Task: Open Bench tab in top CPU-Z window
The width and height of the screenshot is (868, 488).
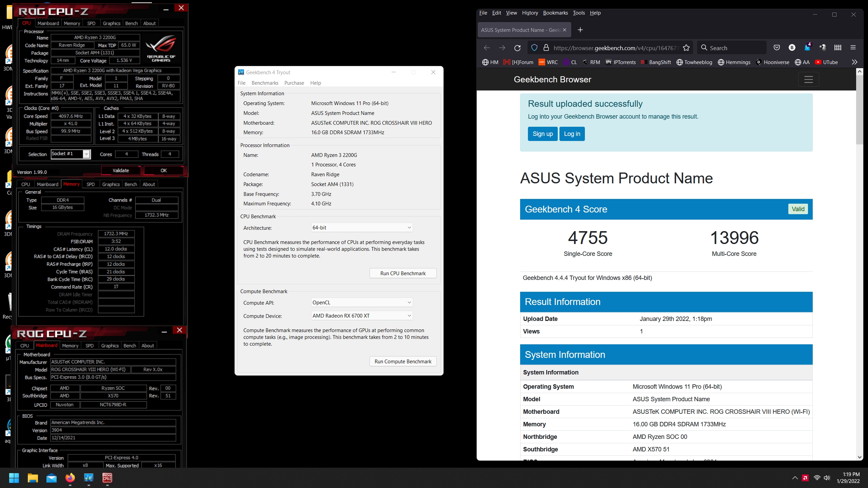Action: [132, 23]
